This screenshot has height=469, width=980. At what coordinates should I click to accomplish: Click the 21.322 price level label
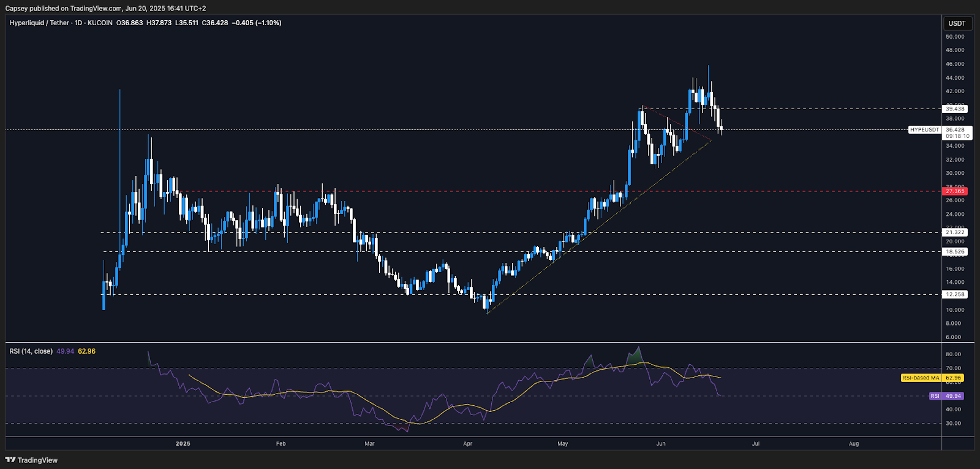(x=955, y=232)
